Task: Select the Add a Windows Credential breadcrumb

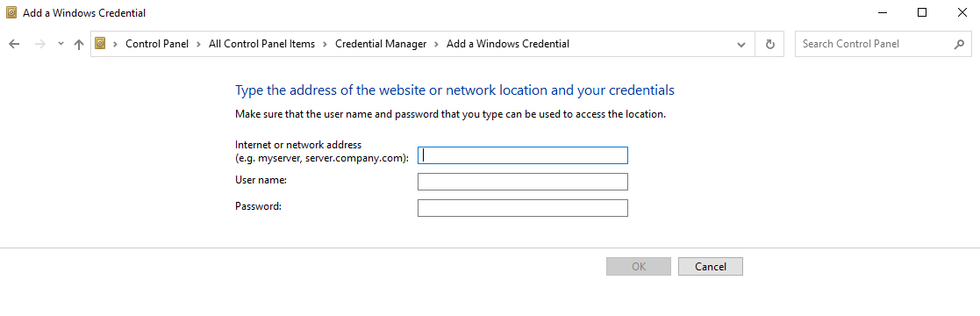Action: (x=507, y=44)
